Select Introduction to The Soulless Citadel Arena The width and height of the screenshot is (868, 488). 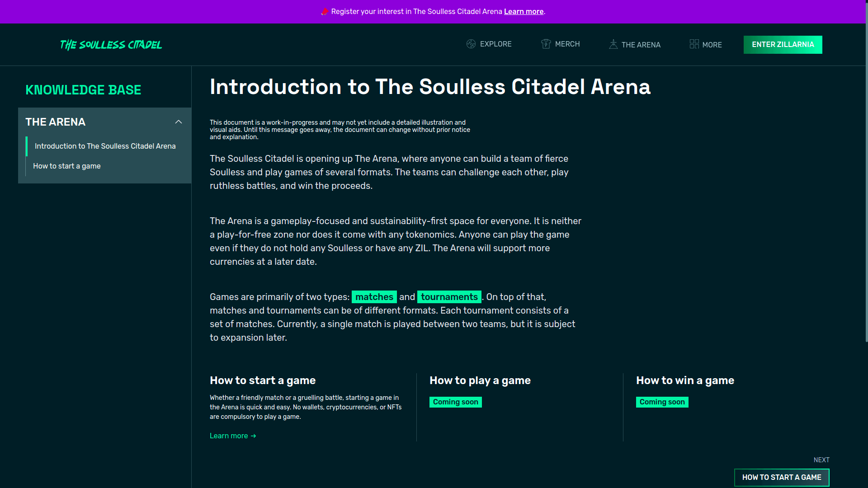[x=105, y=146]
